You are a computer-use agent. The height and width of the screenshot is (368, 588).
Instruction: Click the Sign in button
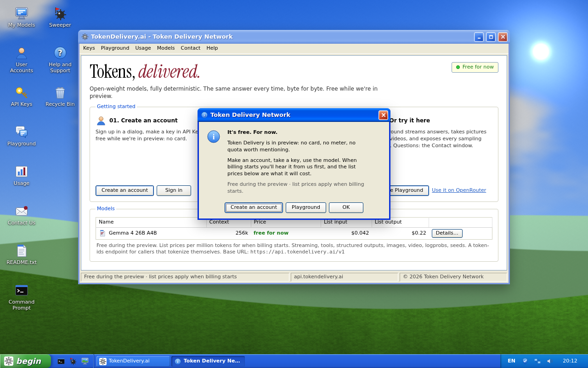tap(174, 190)
